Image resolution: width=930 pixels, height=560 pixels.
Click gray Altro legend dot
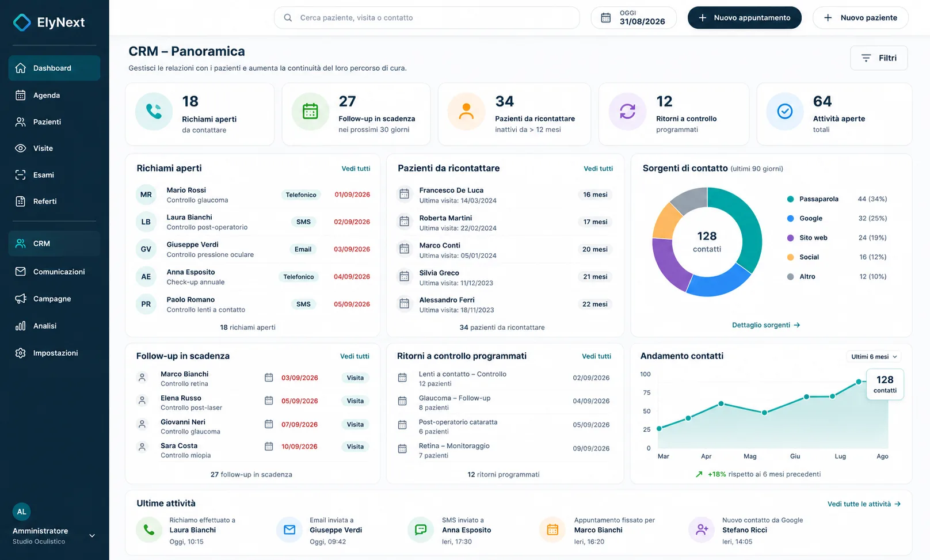[x=790, y=277]
